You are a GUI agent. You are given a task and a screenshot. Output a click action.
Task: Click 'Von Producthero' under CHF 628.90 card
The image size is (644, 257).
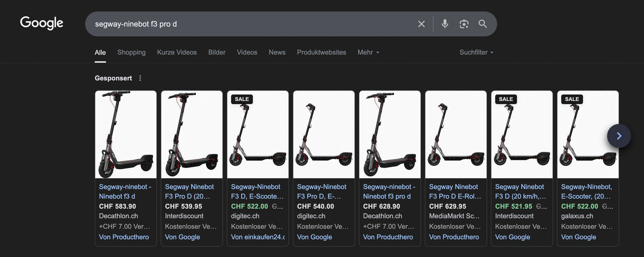(x=388, y=237)
